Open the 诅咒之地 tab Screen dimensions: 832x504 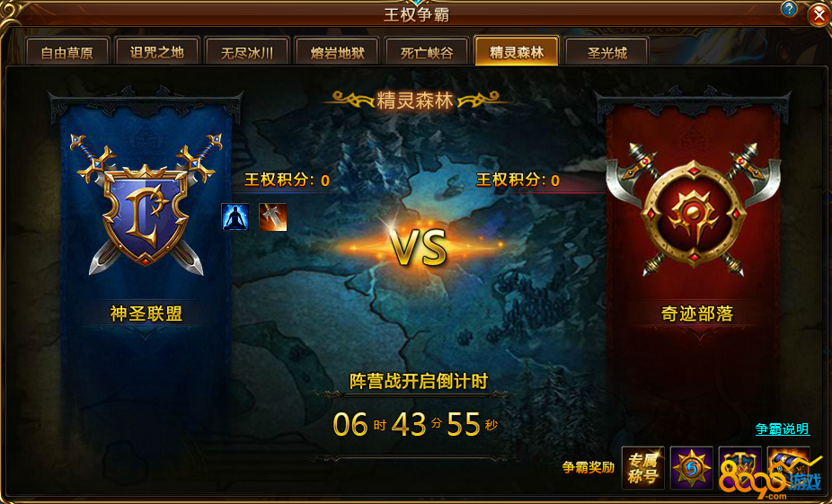coord(157,52)
